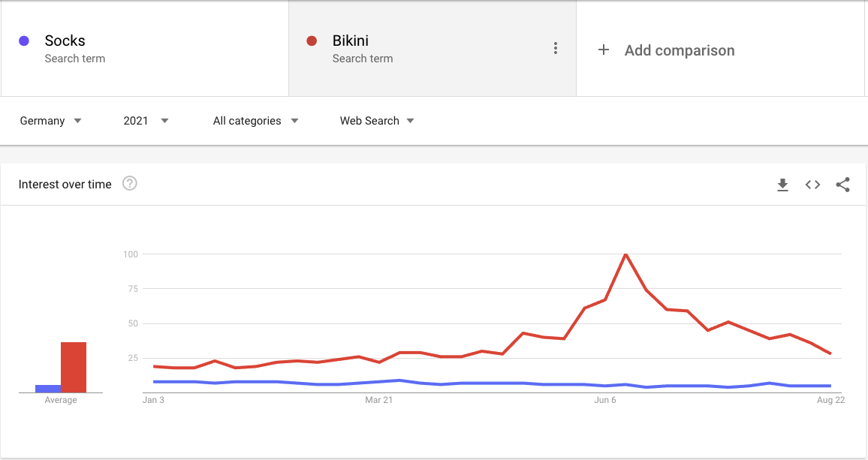Open the Germany region dropdown
The image size is (868, 460).
coord(50,121)
